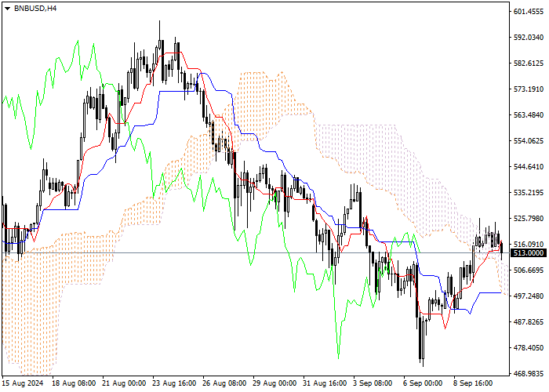Viewport: 549px width, 392px height.
Task: Select the 525.7980 price axis label
Action: [x=529, y=219]
